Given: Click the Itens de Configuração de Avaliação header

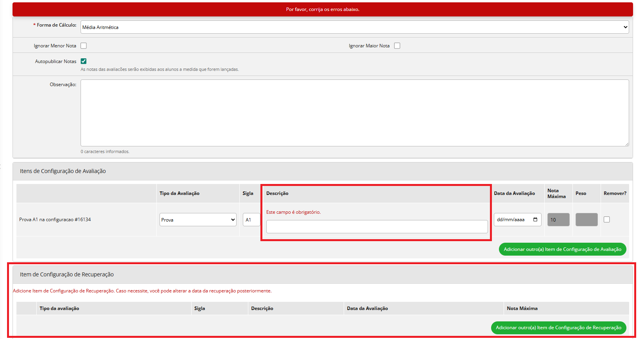Looking at the screenshot, I should coord(63,171).
